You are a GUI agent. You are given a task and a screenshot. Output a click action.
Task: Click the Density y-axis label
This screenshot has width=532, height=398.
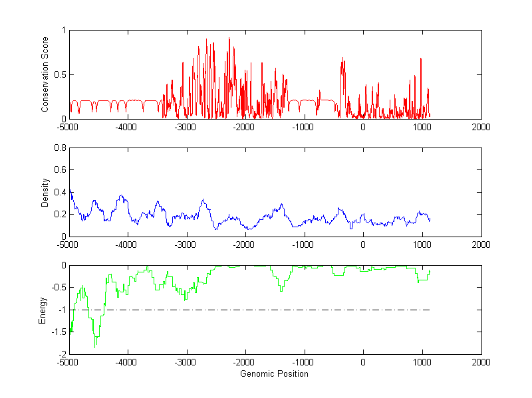click(x=45, y=193)
